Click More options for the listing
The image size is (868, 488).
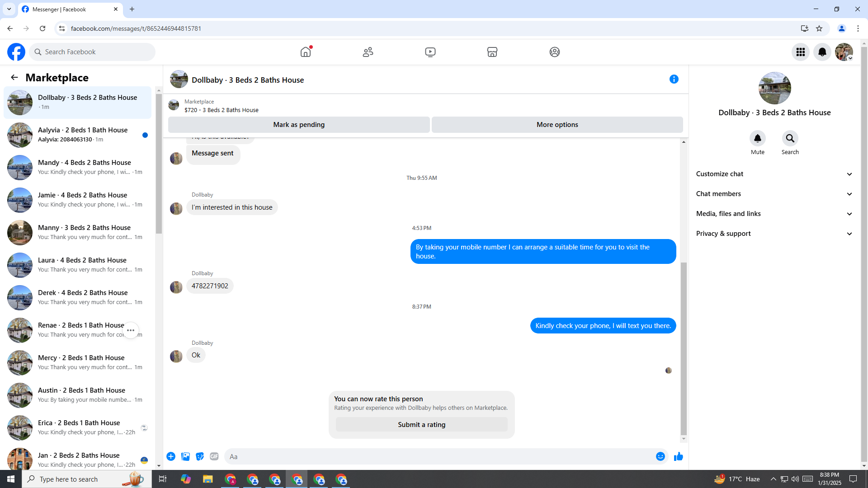(557, 125)
